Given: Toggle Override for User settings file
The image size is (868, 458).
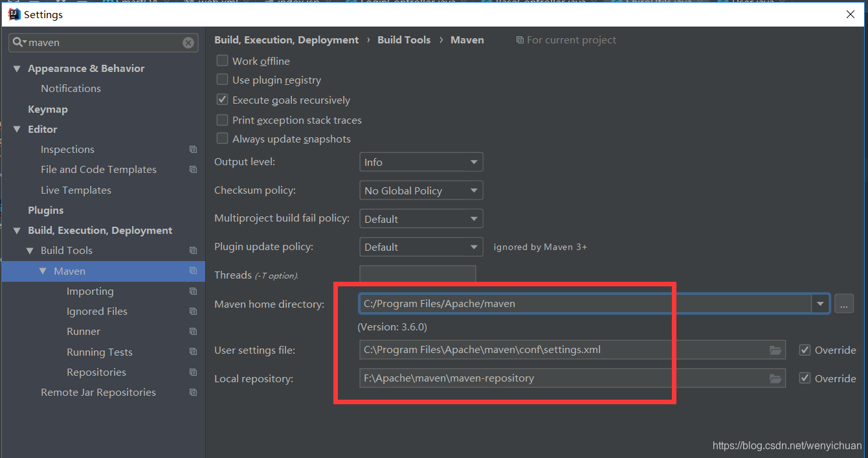Looking at the screenshot, I should point(805,350).
